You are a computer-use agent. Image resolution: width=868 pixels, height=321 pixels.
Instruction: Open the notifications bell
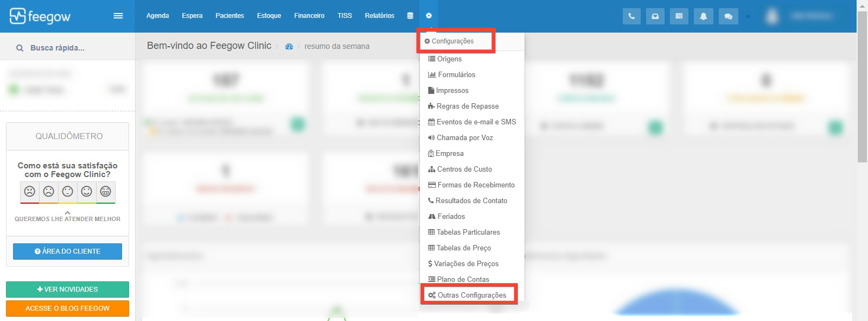pyautogui.click(x=703, y=16)
